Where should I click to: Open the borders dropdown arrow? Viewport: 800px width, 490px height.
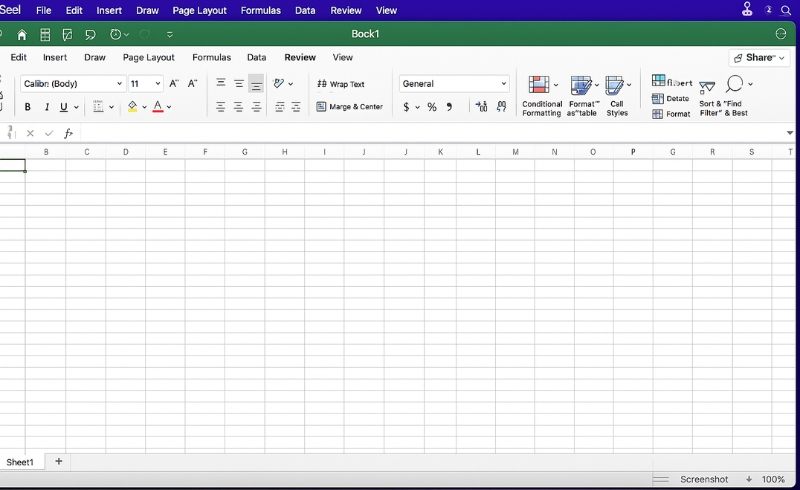(x=111, y=107)
